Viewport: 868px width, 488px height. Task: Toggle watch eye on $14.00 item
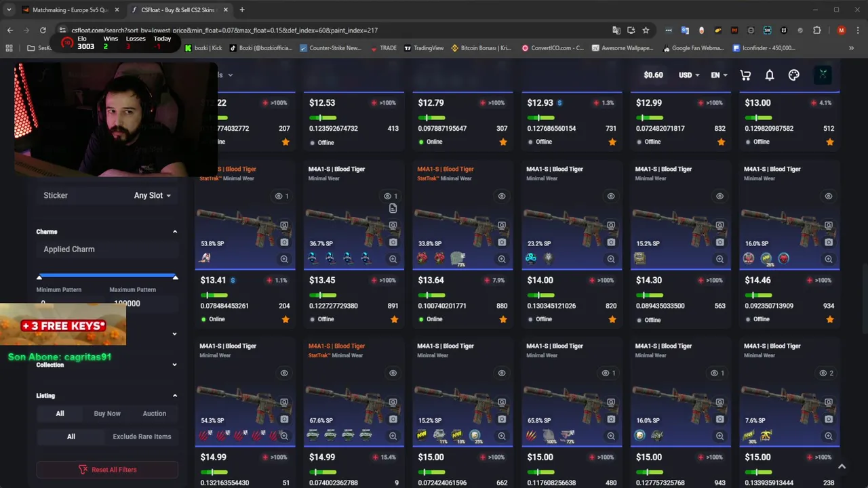611,196
